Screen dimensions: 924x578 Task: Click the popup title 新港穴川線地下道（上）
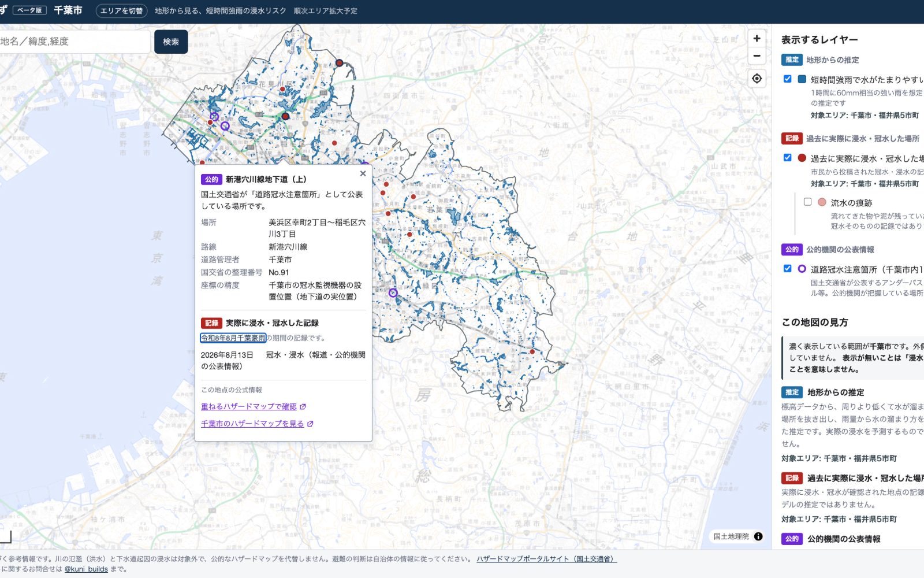point(266,180)
